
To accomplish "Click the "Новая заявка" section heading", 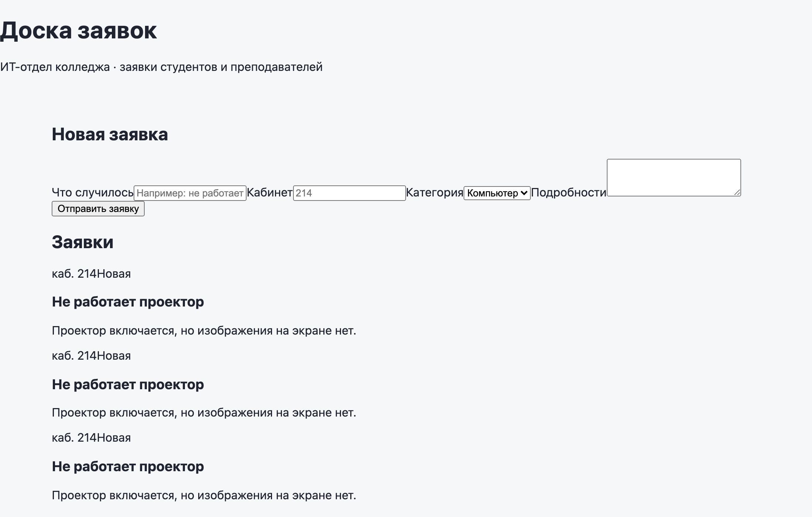I will point(110,134).
